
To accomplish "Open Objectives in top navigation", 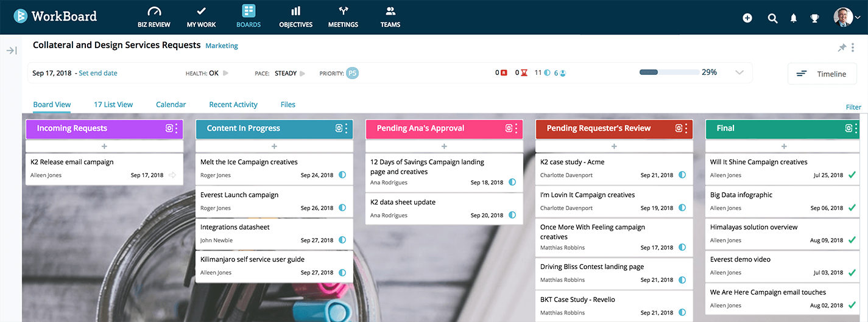I will 296,17.
